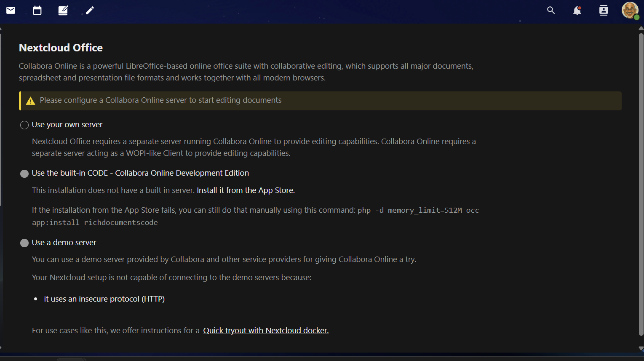644x361 pixels.
Task: Click 'Use your own server' label text
Action: tap(67, 125)
